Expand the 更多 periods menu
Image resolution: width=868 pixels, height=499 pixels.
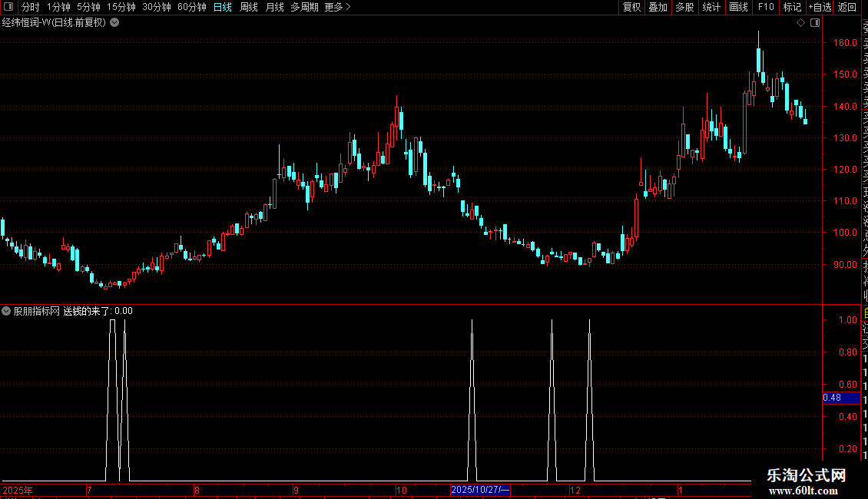point(337,7)
